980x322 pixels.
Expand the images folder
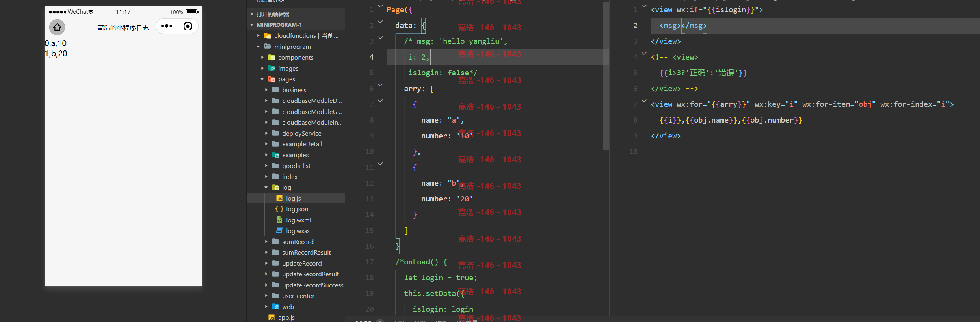[x=262, y=68]
